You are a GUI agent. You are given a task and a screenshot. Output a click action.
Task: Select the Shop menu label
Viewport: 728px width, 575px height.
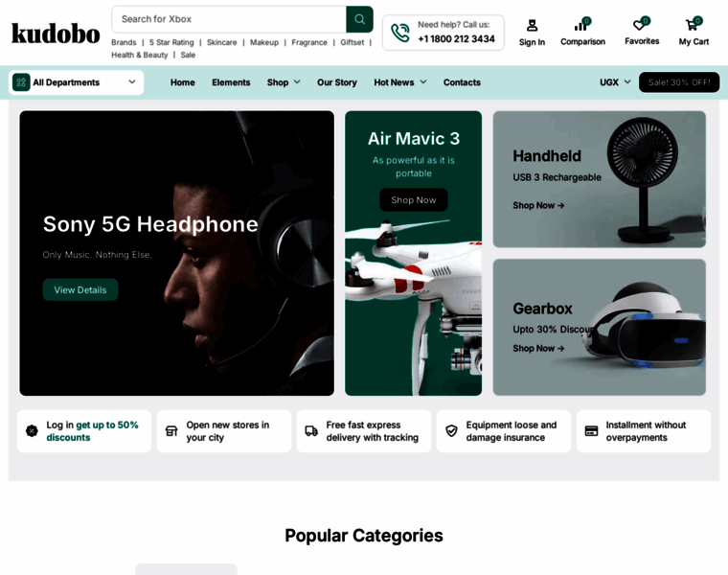278,82
